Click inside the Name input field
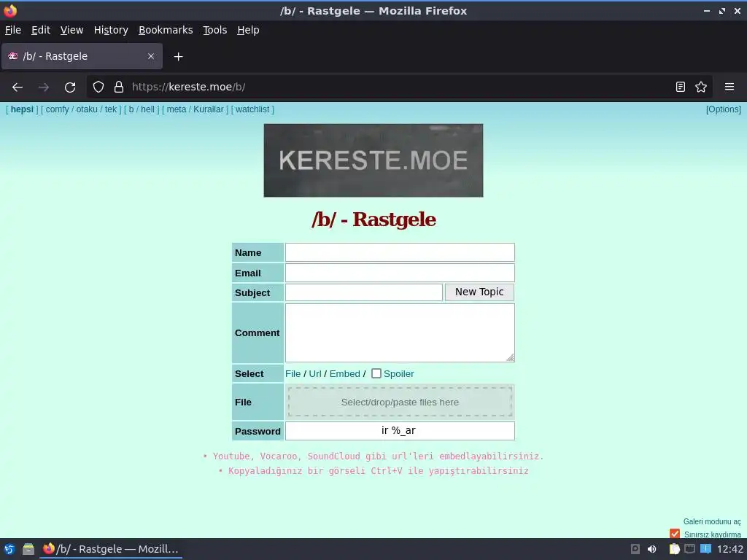 400,252
